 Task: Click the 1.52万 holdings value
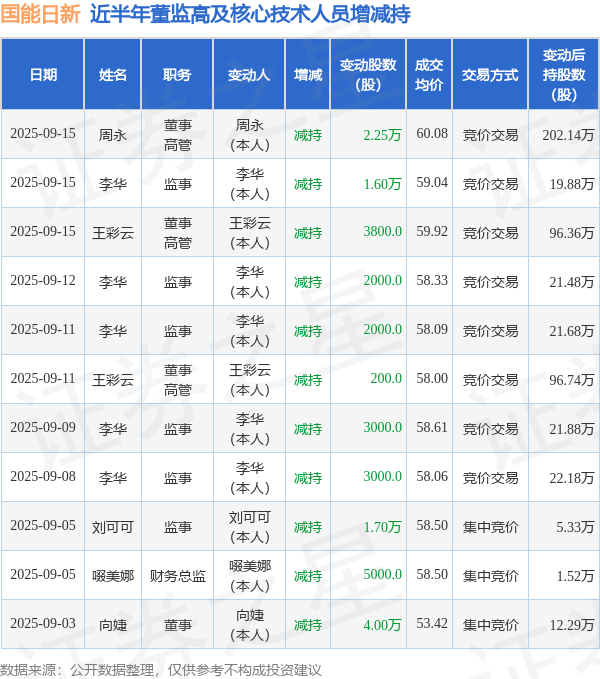coord(575,576)
